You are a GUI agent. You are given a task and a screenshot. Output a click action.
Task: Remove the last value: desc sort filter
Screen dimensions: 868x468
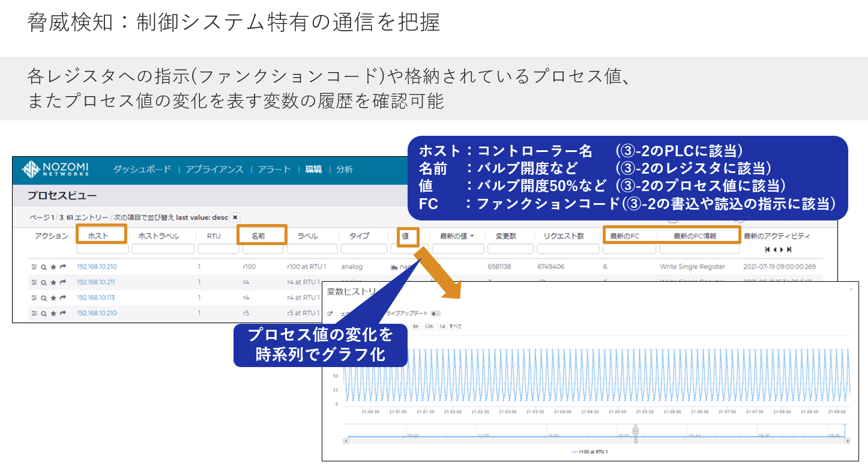[235, 217]
